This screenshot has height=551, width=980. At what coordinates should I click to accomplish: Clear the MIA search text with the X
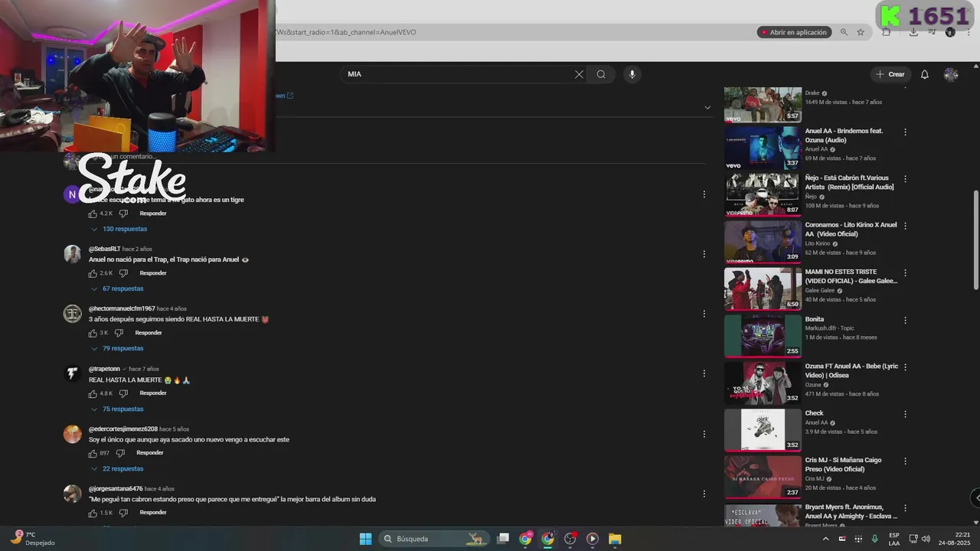[579, 74]
